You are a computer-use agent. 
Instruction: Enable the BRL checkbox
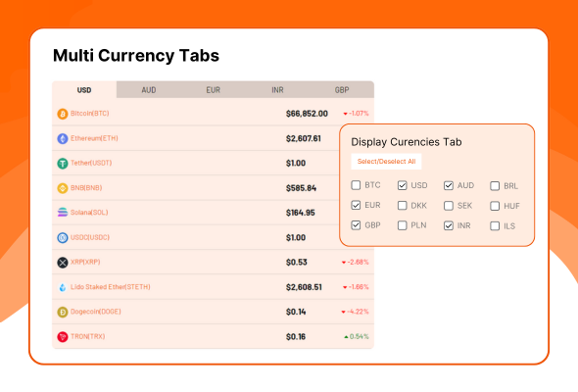[x=495, y=186]
